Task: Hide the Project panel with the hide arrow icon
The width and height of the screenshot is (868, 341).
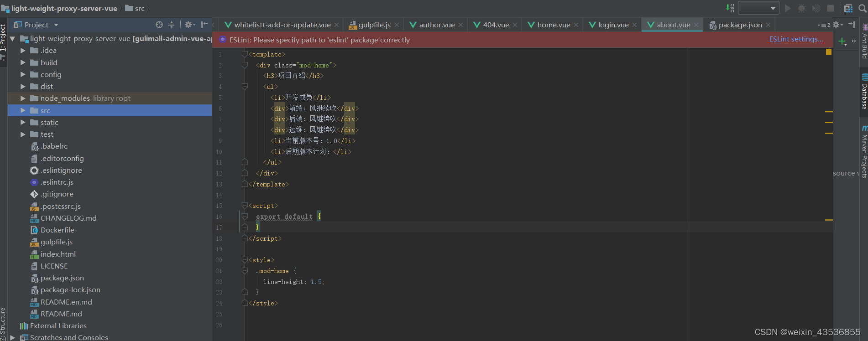Action: click(204, 25)
